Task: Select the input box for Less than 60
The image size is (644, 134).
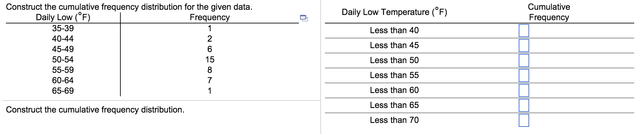Action: 524,90
